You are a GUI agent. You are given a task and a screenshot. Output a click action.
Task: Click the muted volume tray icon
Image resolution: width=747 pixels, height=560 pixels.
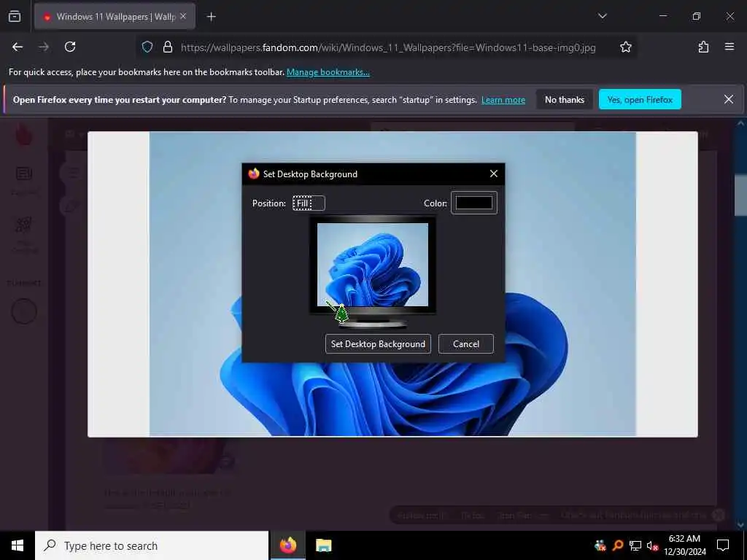[x=652, y=545]
